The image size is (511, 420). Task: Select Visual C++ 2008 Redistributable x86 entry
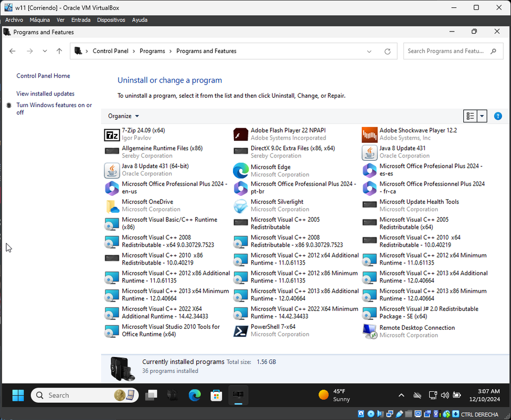(x=296, y=241)
